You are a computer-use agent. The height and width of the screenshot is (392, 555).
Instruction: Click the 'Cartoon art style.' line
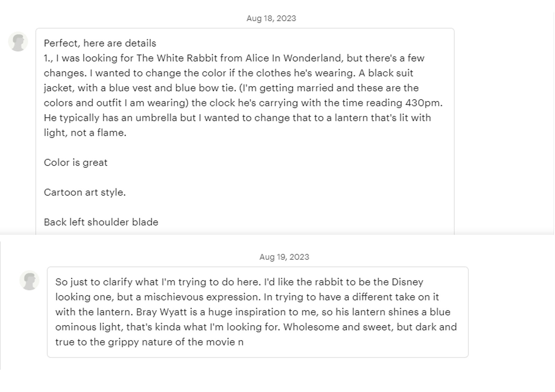(x=85, y=192)
